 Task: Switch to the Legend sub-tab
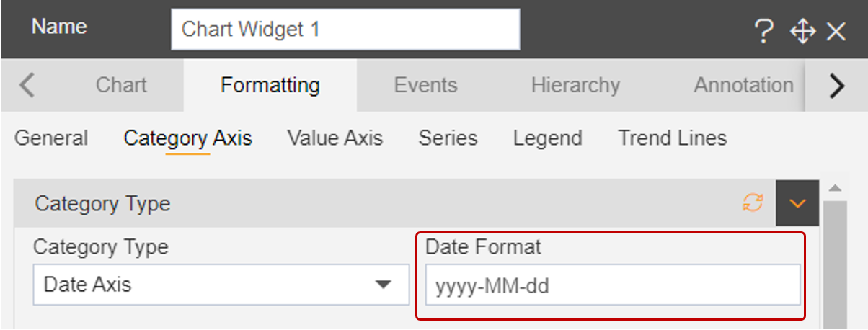[548, 138]
